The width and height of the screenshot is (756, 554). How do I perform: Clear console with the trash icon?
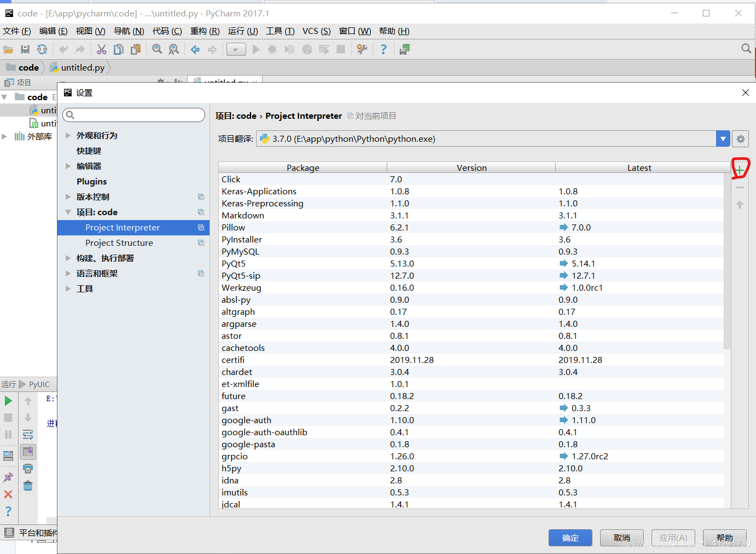(x=28, y=486)
